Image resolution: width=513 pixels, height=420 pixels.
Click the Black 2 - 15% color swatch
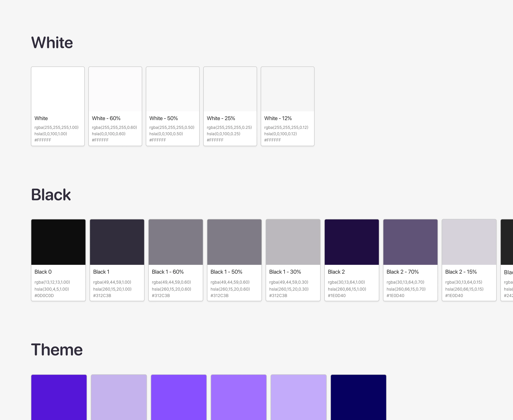(x=469, y=242)
